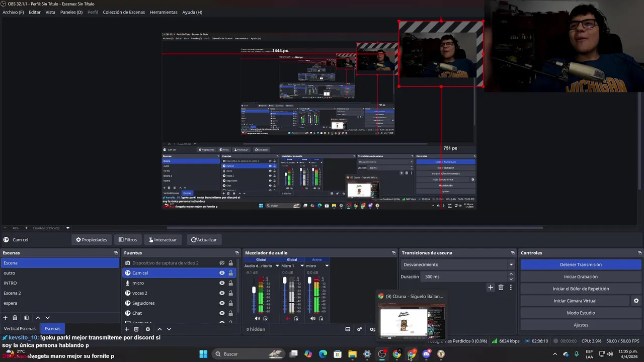Open the Editar menu
Image resolution: width=644 pixels, height=362 pixels.
[x=35, y=12]
